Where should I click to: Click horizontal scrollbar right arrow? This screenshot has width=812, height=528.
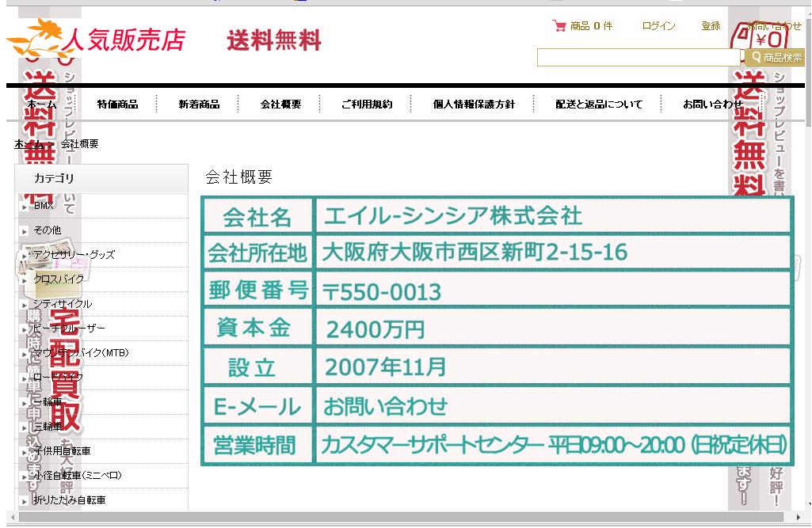[x=798, y=517]
